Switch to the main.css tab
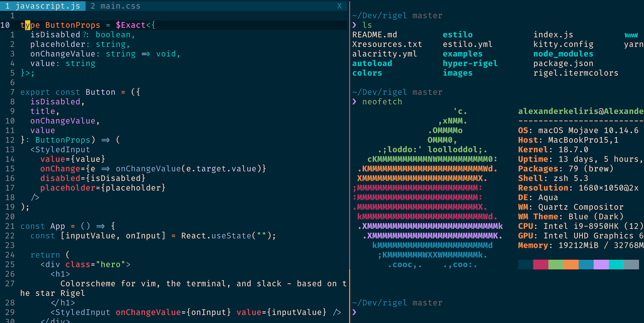Viewport: 644px width, 323px height. 115,6
